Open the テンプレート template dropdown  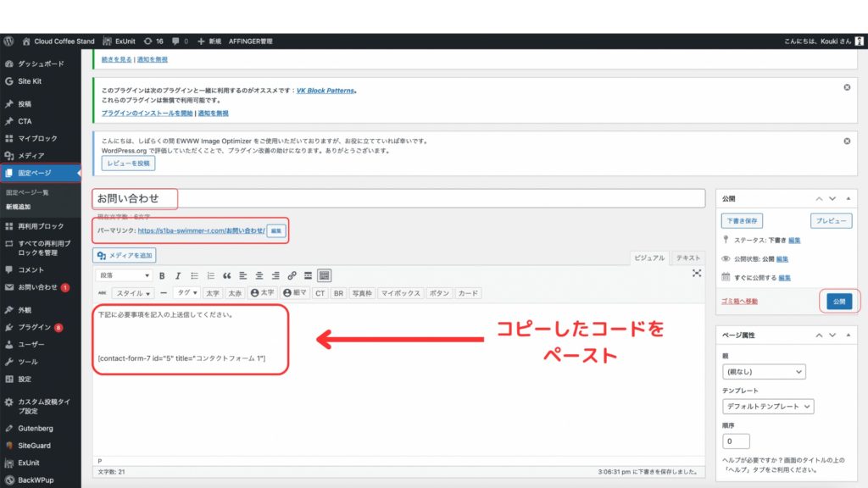click(768, 407)
